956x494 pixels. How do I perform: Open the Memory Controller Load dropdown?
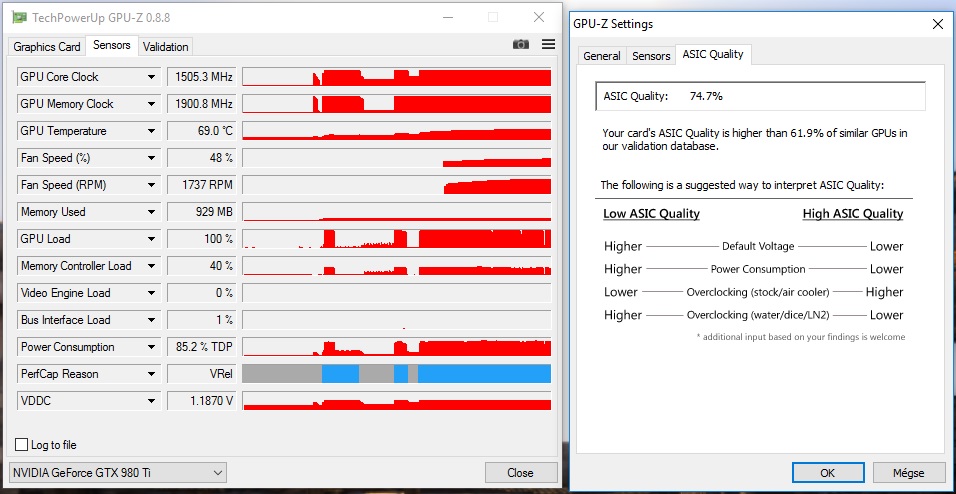(151, 266)
